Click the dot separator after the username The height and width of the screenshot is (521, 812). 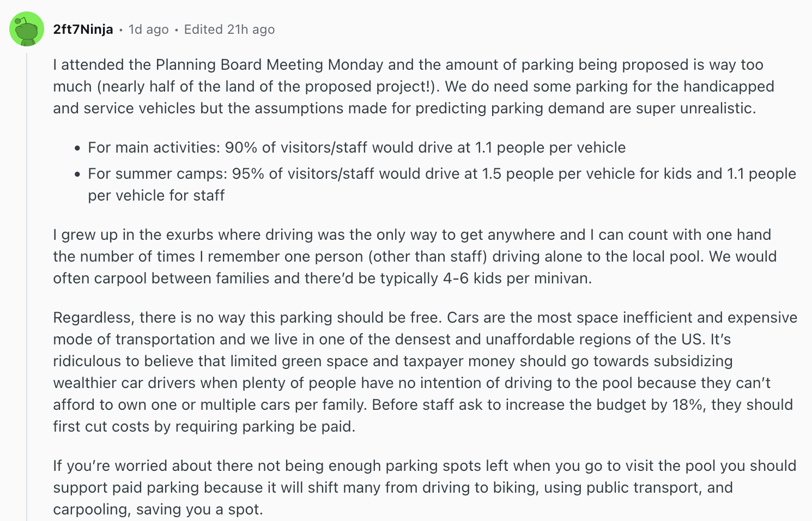121,31
